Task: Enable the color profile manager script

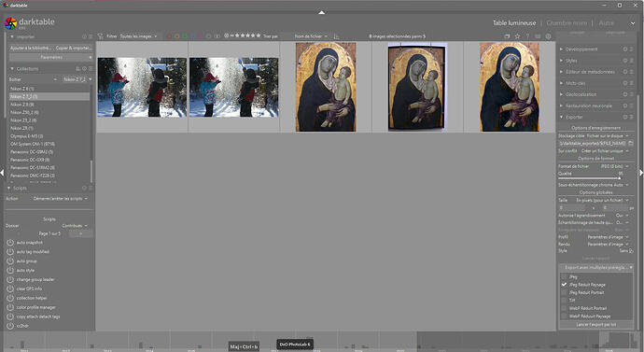Action: point(10,307)
